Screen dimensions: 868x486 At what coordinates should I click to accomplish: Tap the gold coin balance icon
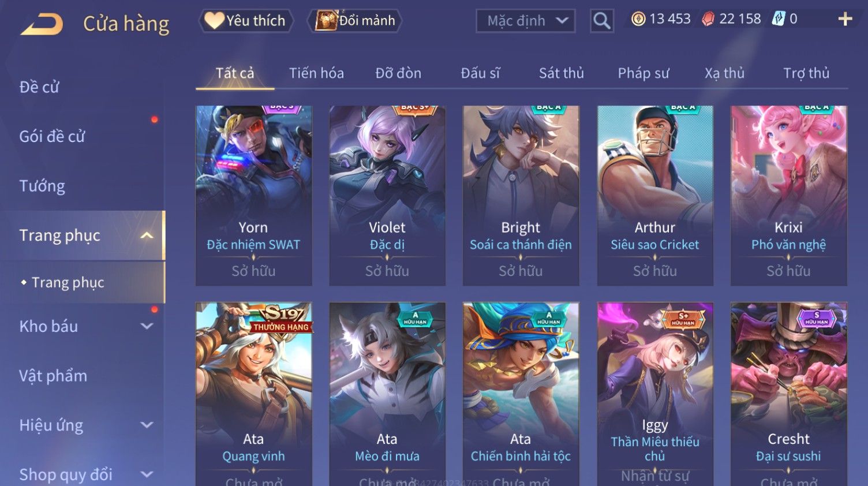pyautogui.click(x=638, y=19)
